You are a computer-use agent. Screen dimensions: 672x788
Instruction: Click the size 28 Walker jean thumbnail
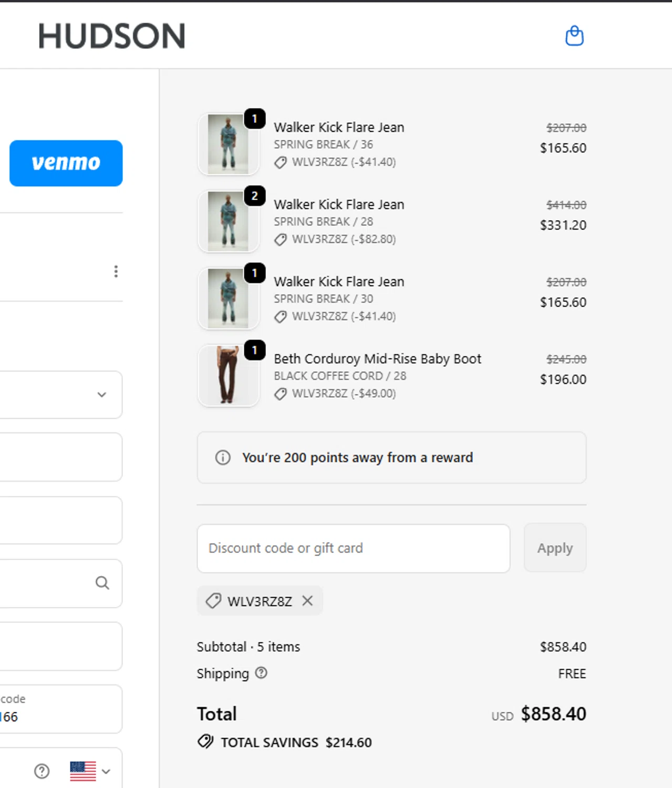(228, 221)
